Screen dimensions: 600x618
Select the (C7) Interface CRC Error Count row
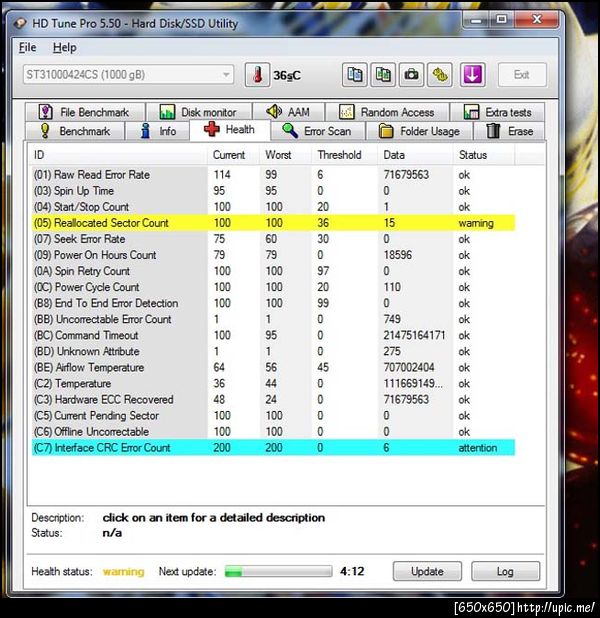273,448
